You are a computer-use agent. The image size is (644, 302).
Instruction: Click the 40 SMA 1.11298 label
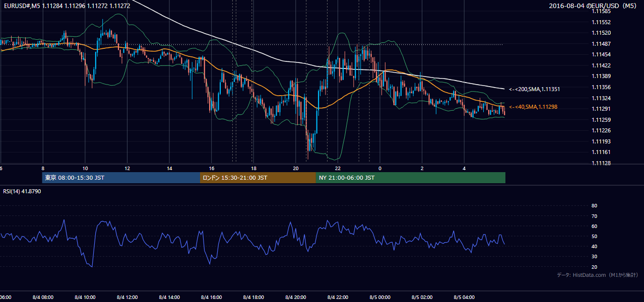point(533,107)
